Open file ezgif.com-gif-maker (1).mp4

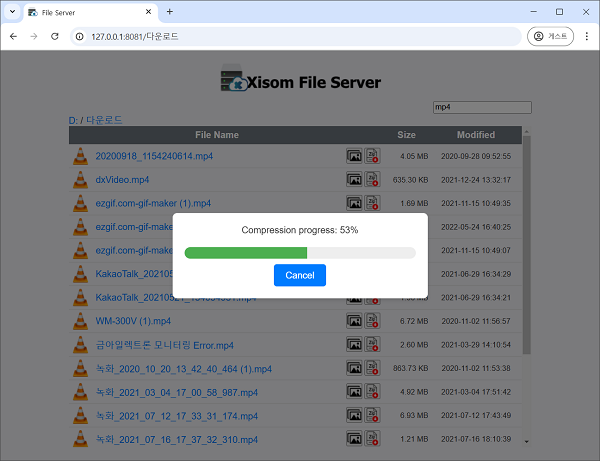(153, 203)
